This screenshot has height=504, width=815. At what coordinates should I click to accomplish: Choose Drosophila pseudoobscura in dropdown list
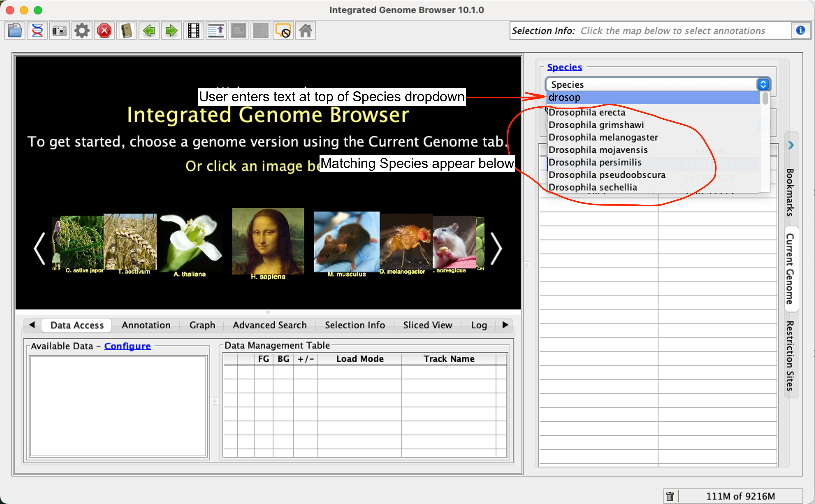[x=607, y=175]
